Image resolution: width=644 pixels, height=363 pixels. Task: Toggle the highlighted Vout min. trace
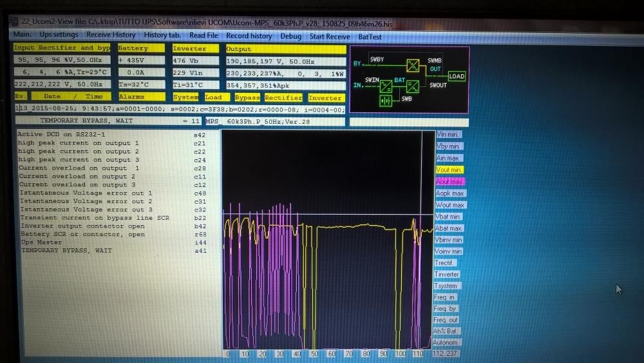coord(450,170)
